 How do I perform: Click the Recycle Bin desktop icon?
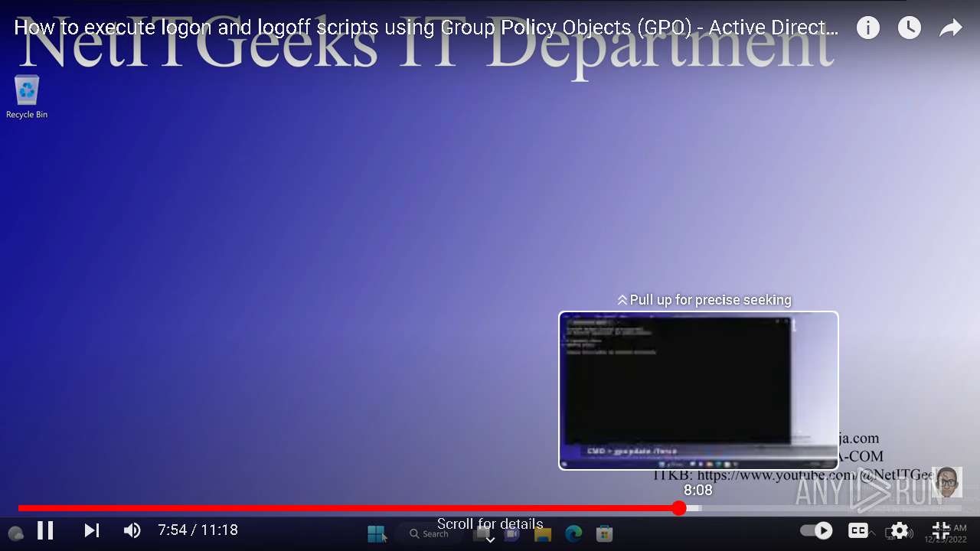coord(27,96)
